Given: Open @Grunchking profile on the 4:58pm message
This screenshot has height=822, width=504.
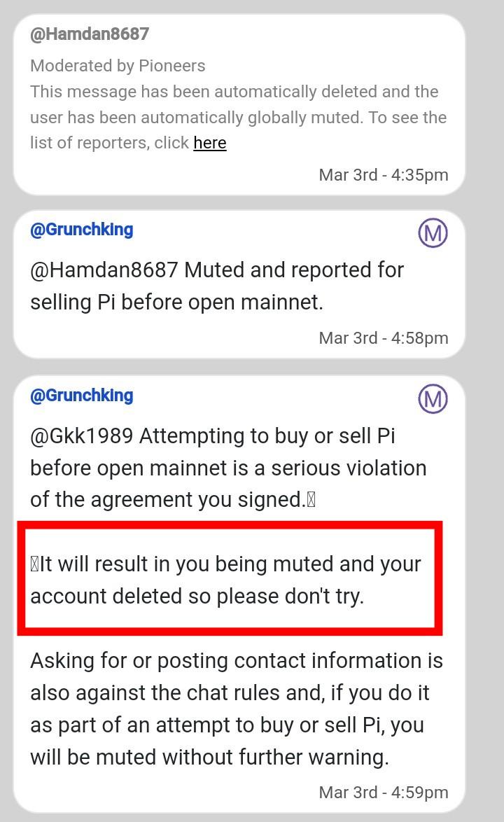Looking at the screenshot, I should (x=81, y=230).
